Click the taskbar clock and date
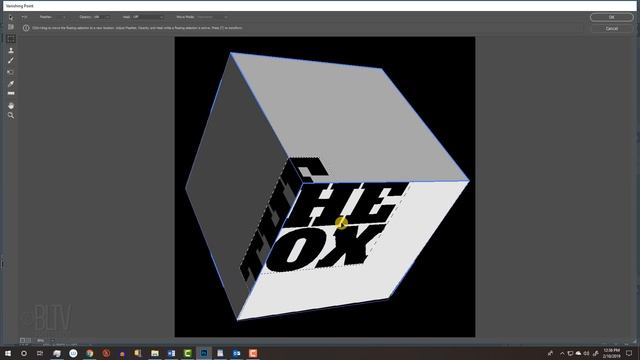The height and width of the screenshot is (360, 640). click(611, 353)
